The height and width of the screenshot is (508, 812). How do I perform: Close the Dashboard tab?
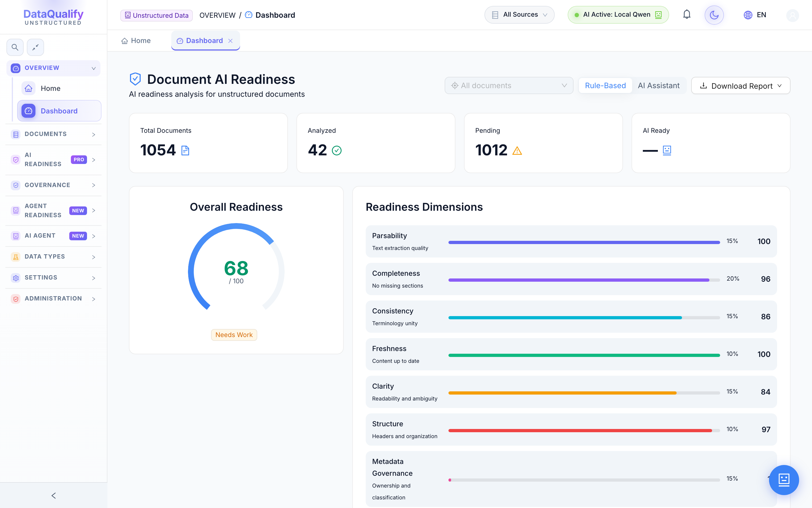click(230, 41)
